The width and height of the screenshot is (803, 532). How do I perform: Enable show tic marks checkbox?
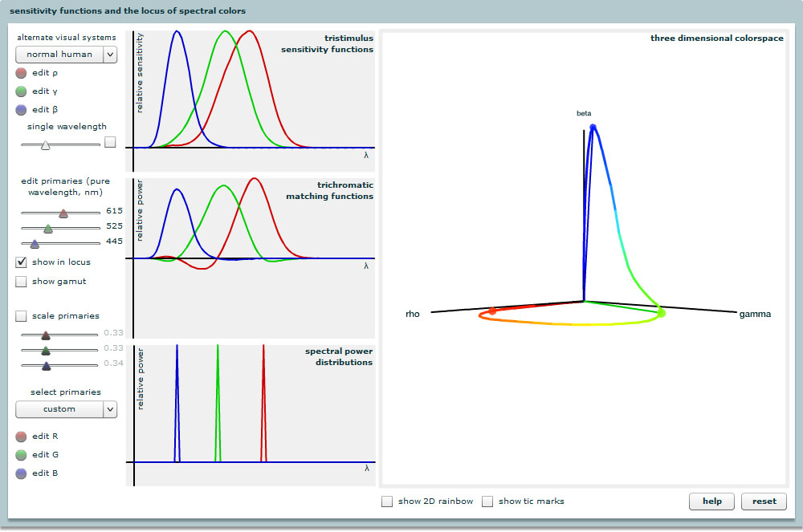click(x=487, y=502)
